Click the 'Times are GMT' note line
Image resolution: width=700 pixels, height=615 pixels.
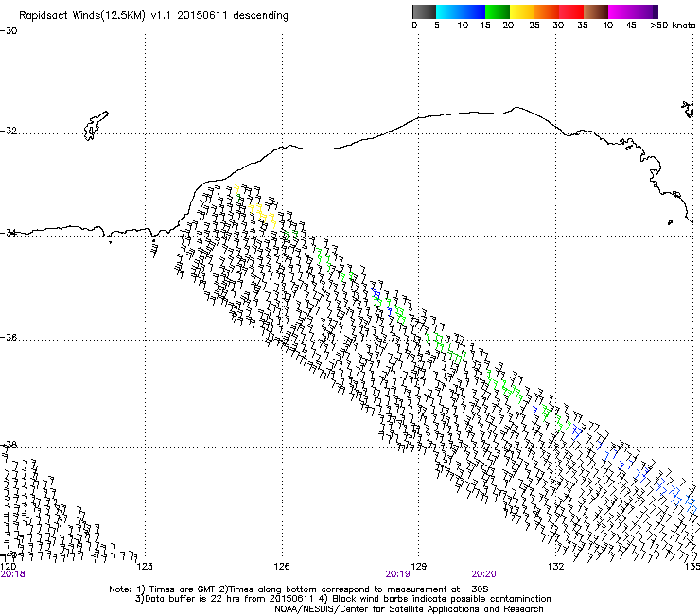[x=299, y=589]
